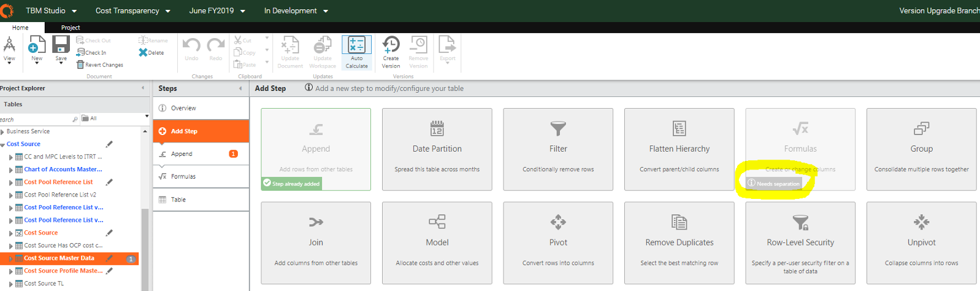Collapse the Cost Source tree node
Image resolution: width=980 pixels, height=291 pixels.
click(2, 144)
